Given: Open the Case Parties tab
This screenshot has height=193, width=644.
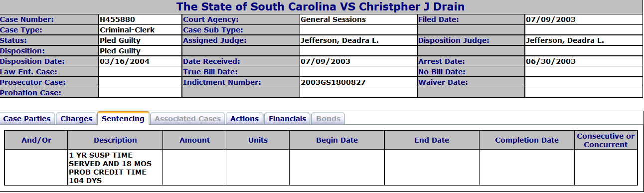Looking at the screenshot, I should click(x=27, y=119).
